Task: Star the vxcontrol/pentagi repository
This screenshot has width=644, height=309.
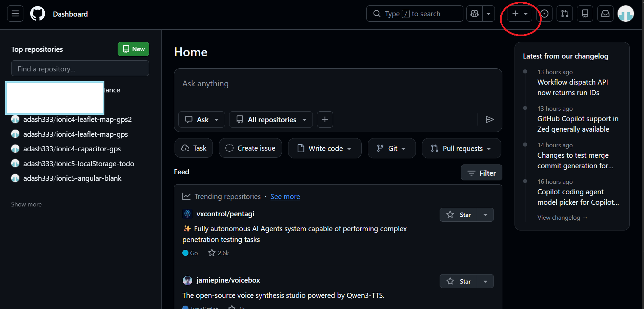Action: click(458, 215)
